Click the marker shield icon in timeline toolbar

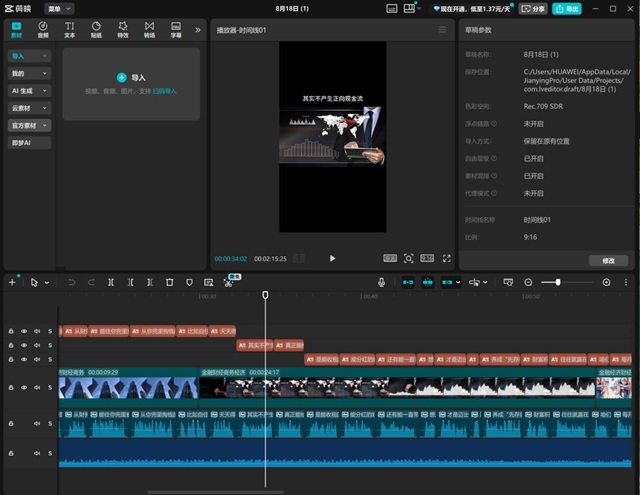coord(189,282)
